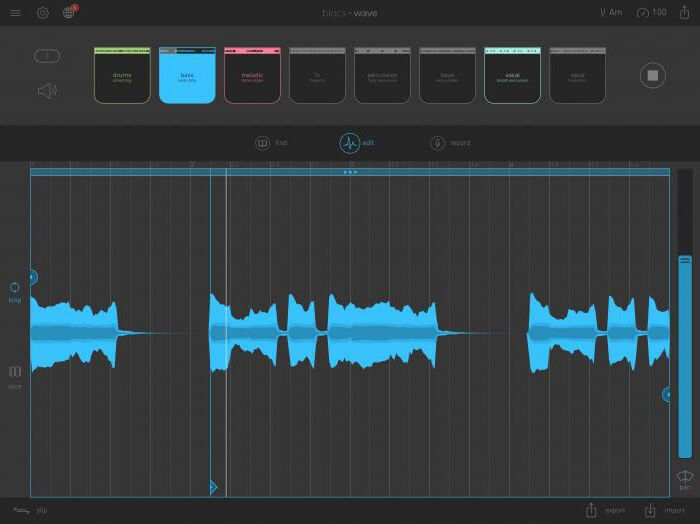Select the grey fx pad
The image size is (700, 524).
317,75
